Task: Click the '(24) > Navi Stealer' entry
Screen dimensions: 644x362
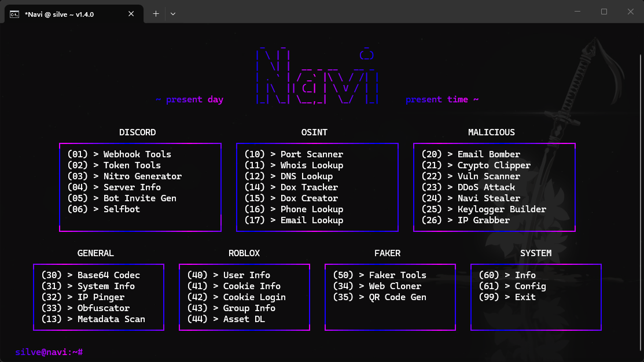Action: tap(470, 198)
